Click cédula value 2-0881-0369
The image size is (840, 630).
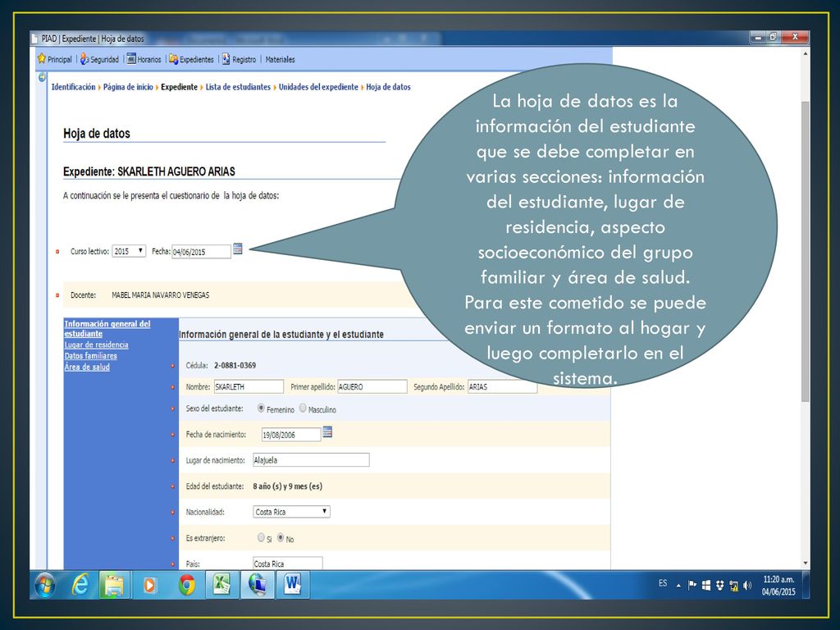pos(235,365)
